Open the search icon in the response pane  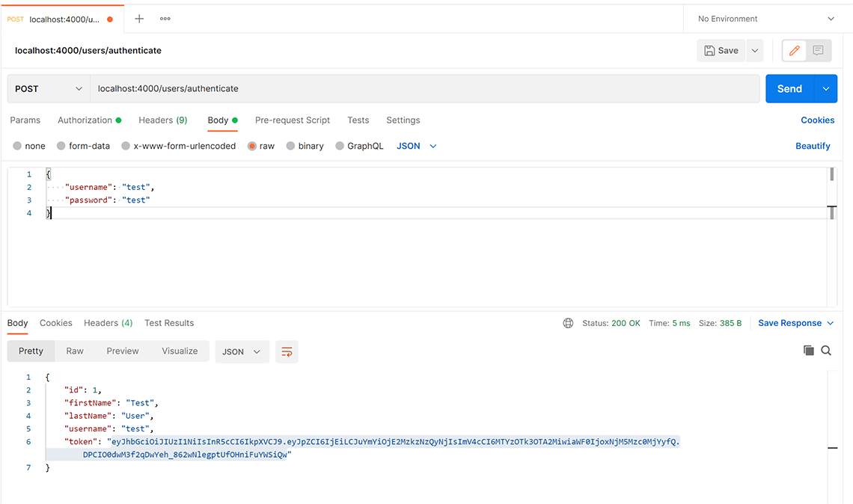click(x=827, y=350)
